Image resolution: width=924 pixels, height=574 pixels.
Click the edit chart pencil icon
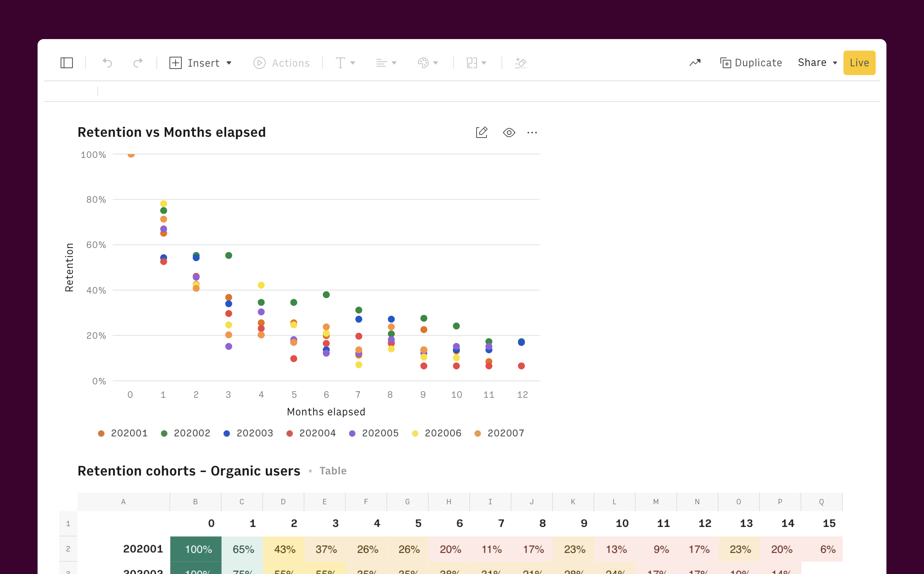coord(482,133)
